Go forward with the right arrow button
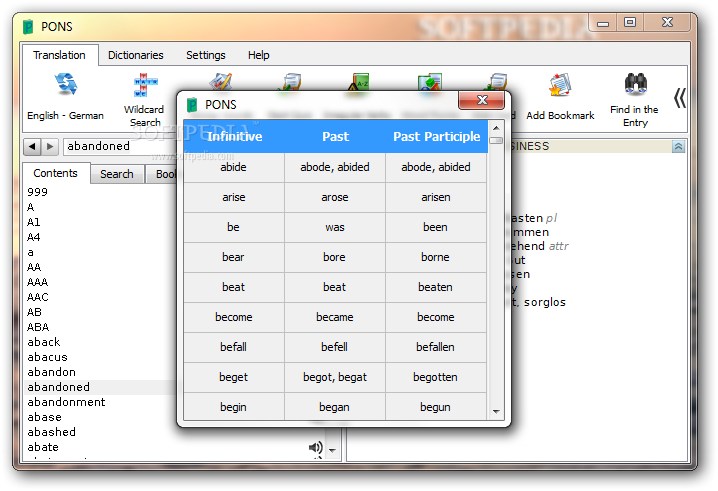The image size is (718, 491). point(50,147)
